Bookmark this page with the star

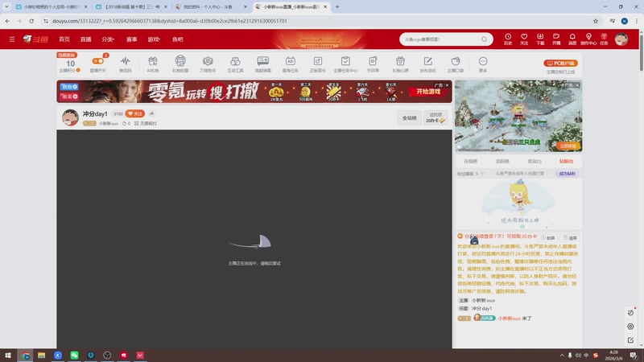pos(596,21)
